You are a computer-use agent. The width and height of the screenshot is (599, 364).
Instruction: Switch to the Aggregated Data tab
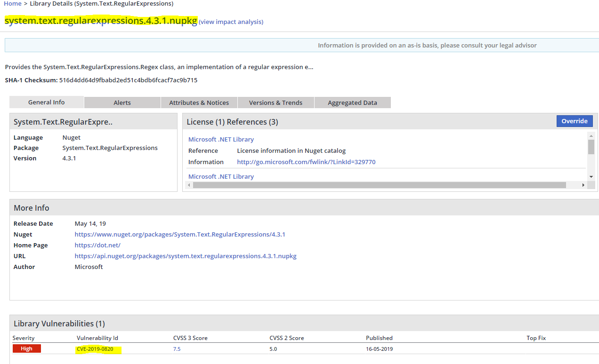[352, 103]
